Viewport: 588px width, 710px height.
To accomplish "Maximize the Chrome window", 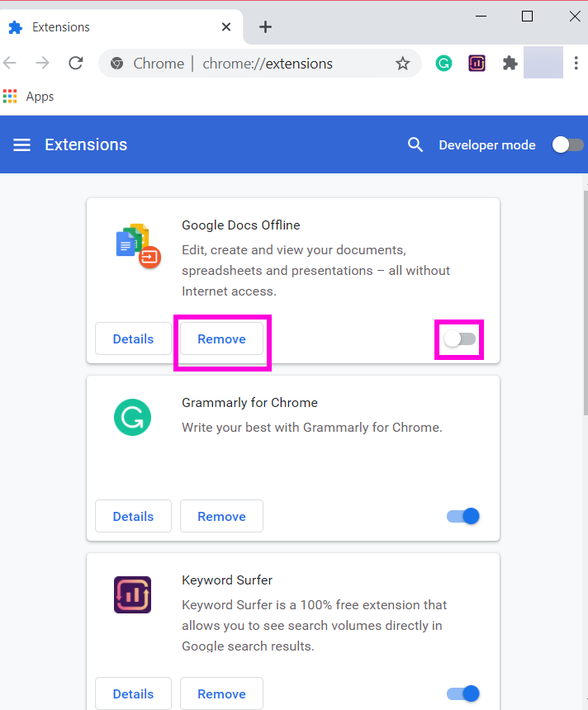I will [x=527, y=17].
